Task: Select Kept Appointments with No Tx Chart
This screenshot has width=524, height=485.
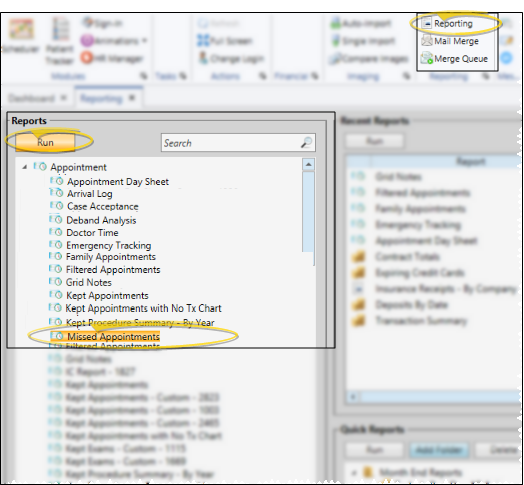Action: click(143, 308)
